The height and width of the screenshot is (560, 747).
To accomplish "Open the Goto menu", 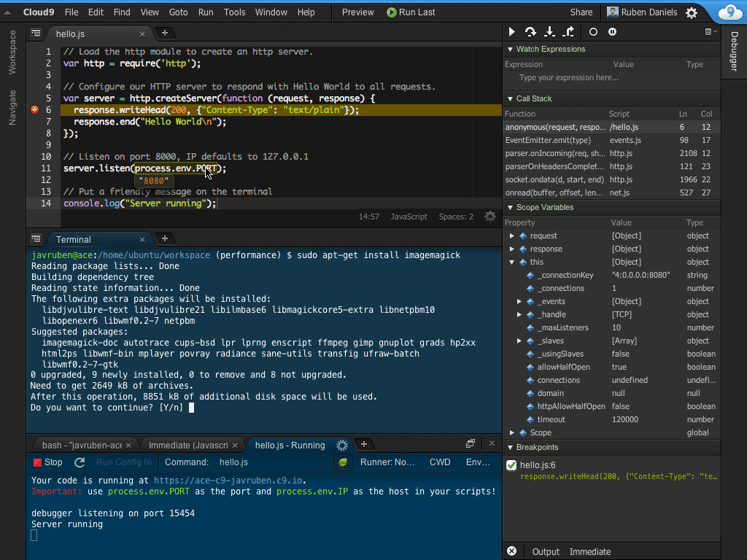I will tap(178, 12).
